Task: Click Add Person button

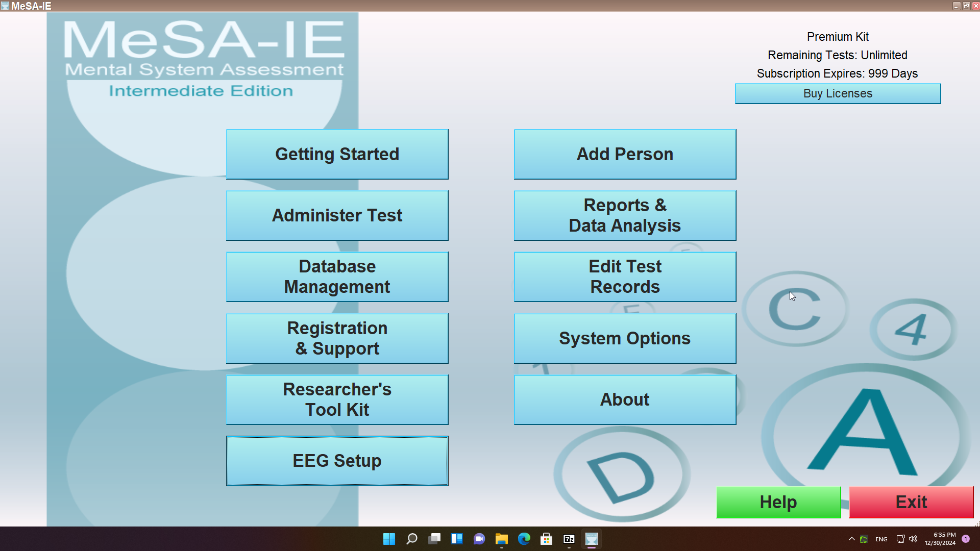Action: click(x=625, y=154)
